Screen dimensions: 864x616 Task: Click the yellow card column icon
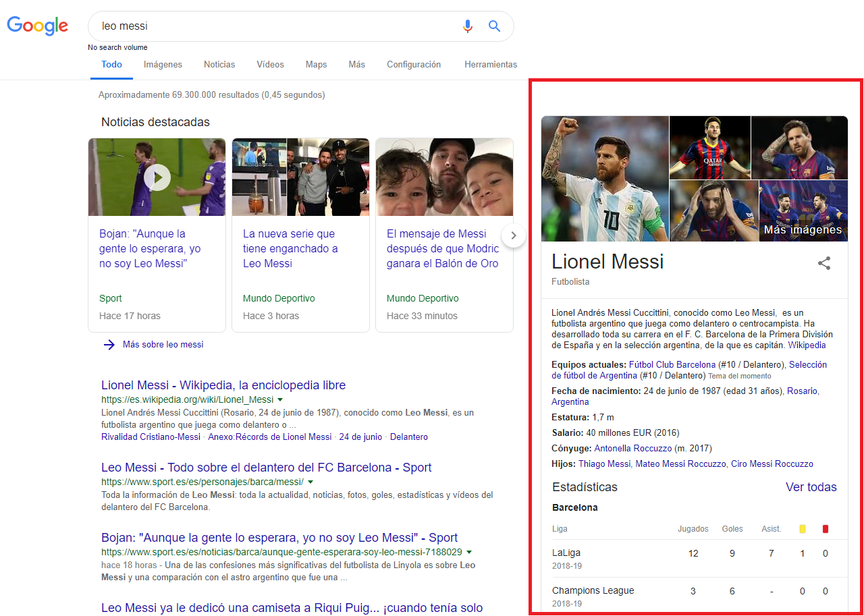coord(803,529)
